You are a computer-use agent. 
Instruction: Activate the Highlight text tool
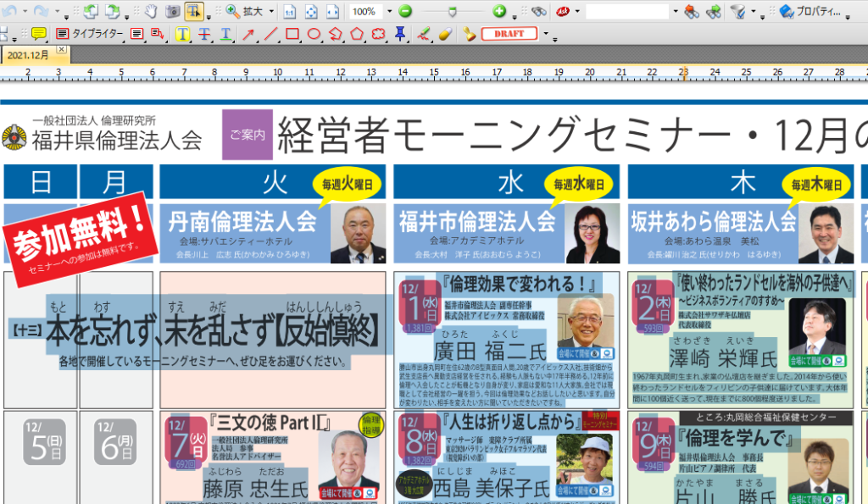tap(182, 34)
